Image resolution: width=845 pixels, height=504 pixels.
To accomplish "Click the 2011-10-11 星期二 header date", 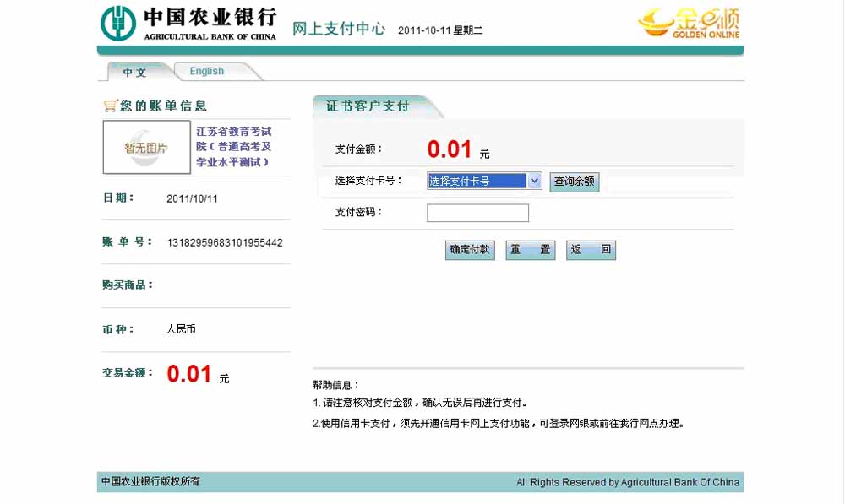I will coord(439,31).
